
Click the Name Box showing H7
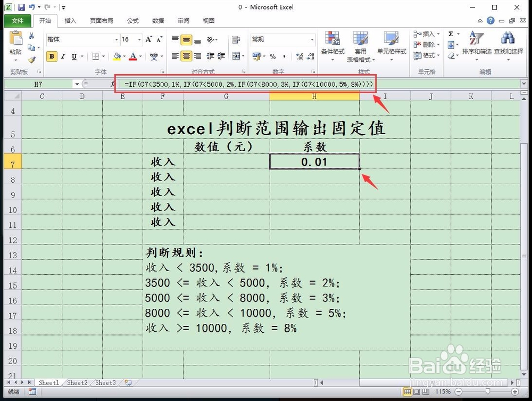(x=38, y=84)
